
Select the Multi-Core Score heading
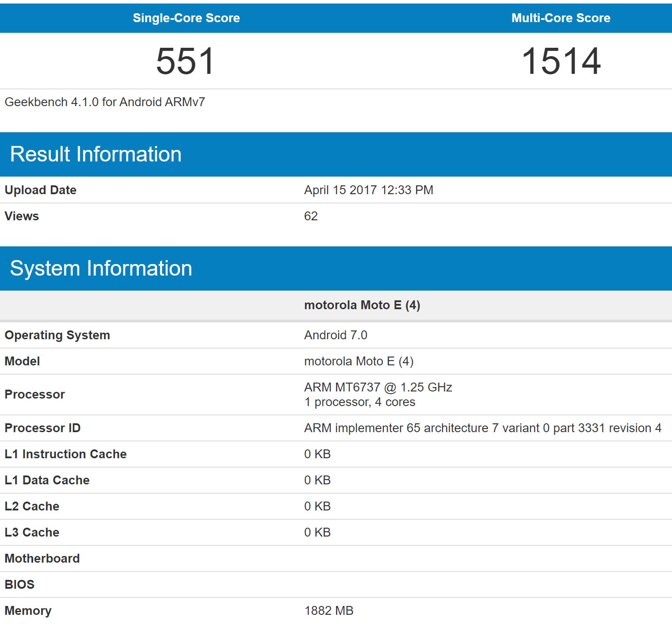tap(561, 18)
